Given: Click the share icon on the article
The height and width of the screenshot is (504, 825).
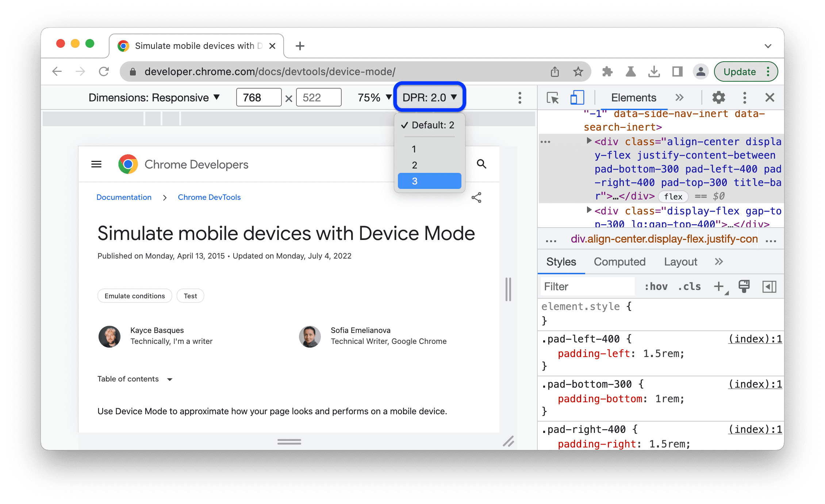Looking at the screenshot, I should pos(476,197).
